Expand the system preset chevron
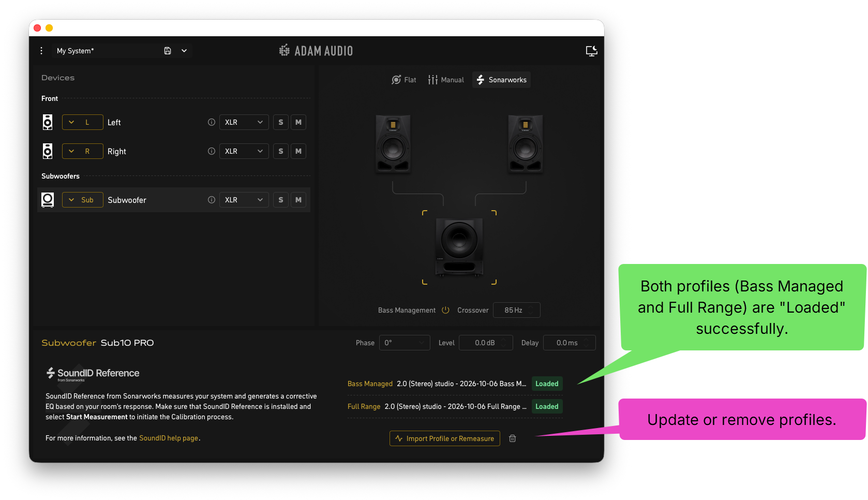Screen dimensions: 868x500 [x=184, y=51]
